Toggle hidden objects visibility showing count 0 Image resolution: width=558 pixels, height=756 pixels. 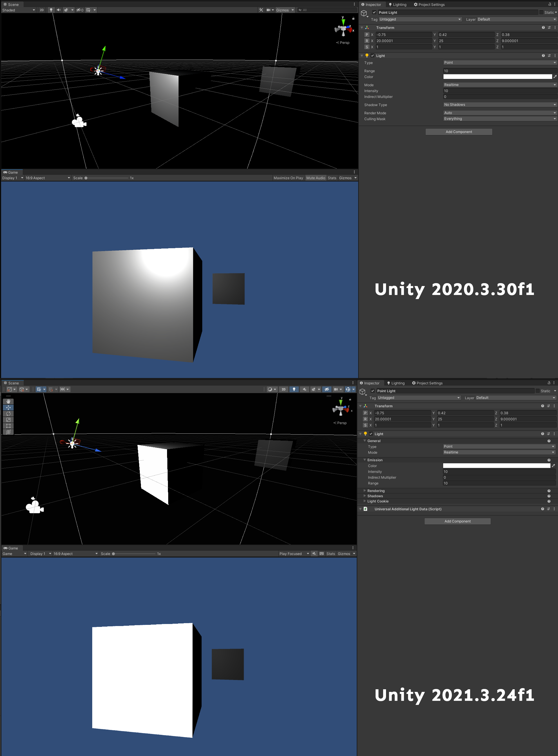[80, 10]
